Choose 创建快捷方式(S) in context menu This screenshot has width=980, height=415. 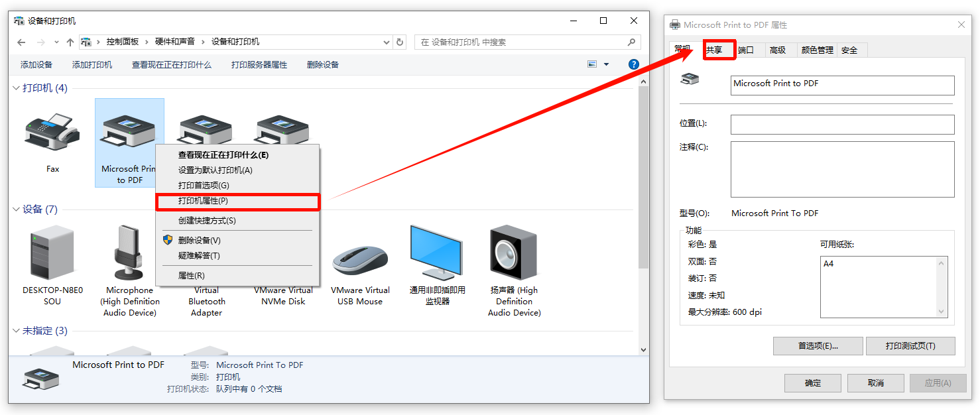[237, 221]
